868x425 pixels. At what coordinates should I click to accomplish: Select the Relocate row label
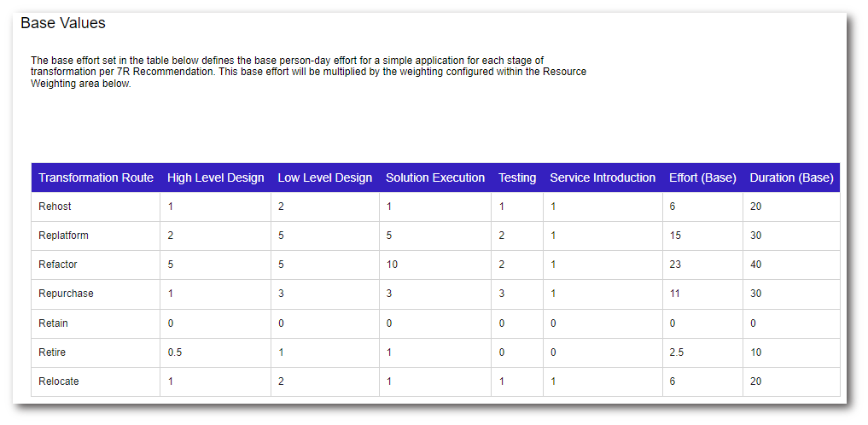(59, 381)
